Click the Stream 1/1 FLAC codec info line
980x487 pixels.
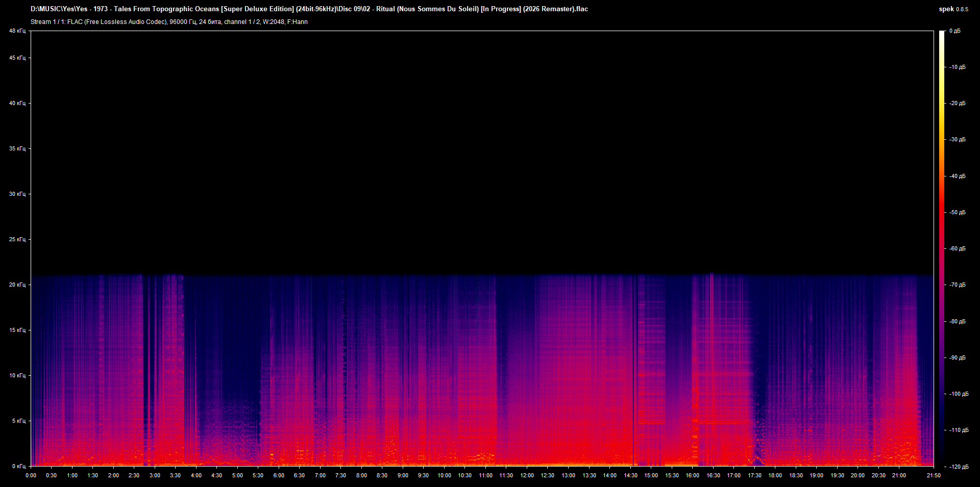pyautogui.click(x=169, y=22)
